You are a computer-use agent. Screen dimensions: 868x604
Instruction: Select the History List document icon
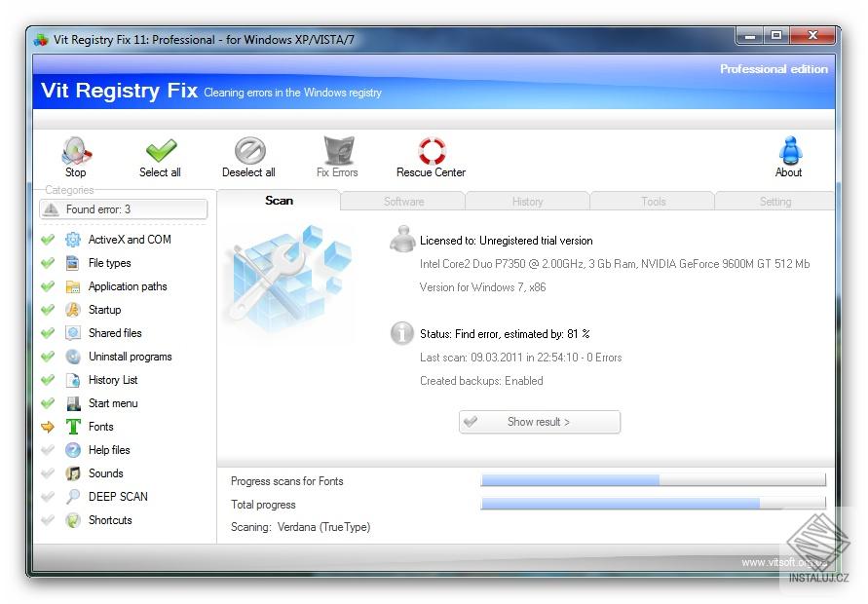[72, 380]
